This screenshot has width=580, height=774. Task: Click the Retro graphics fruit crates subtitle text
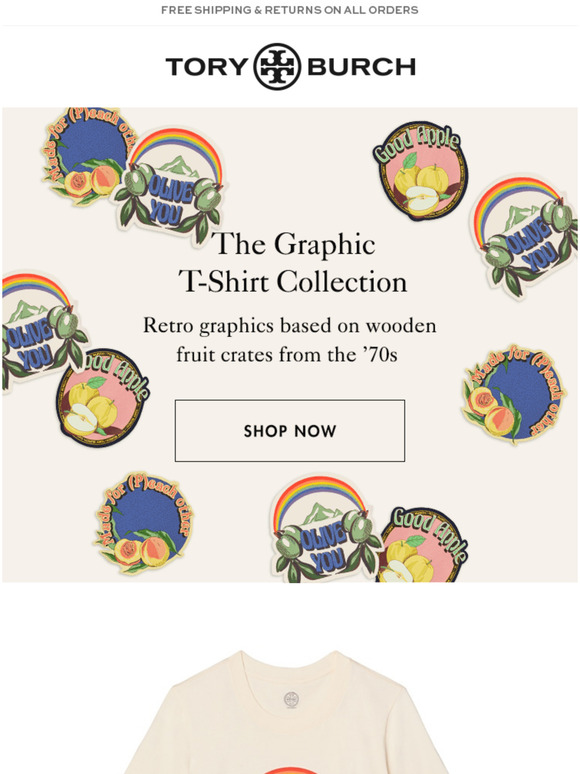(x=290, y=340)
